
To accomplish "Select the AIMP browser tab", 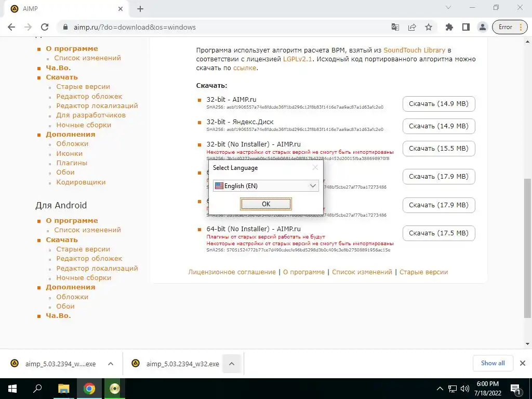I will [x=66, y=9].
